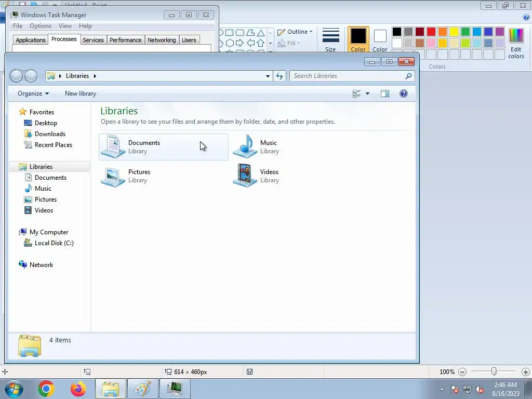Open the recent pages dropdown beside Forward button
Viewport: 532px width, 399px height.
[x=41, y=76]
